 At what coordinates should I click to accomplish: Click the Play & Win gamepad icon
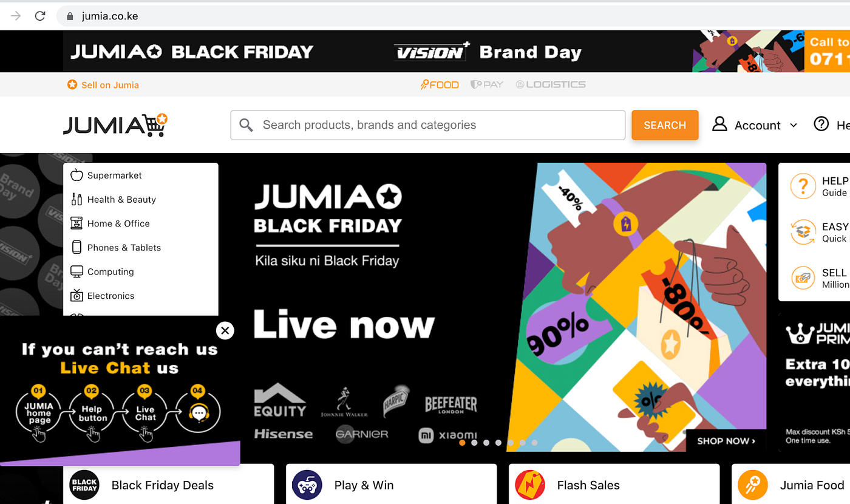(307, 485)
